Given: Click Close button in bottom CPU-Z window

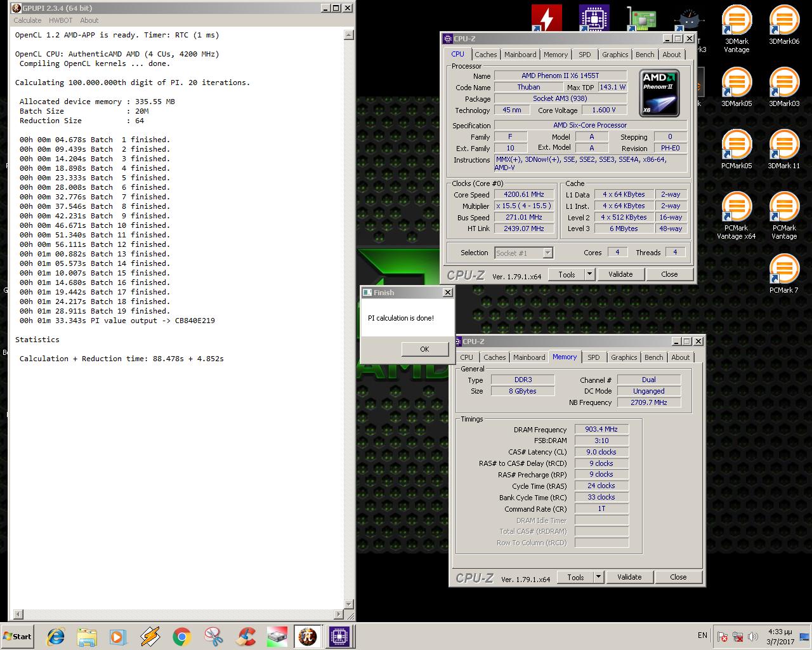Looking at the screenshot, I should [x=678, y=577].
